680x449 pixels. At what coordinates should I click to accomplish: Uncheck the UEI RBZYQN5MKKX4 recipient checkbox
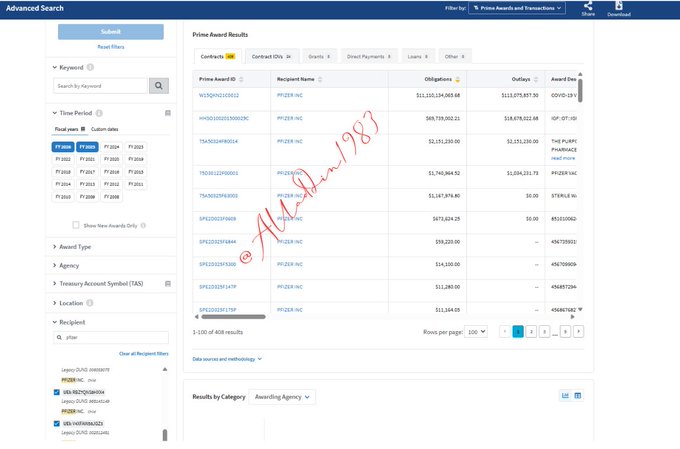pyautogui.click(x=55, y=392)
